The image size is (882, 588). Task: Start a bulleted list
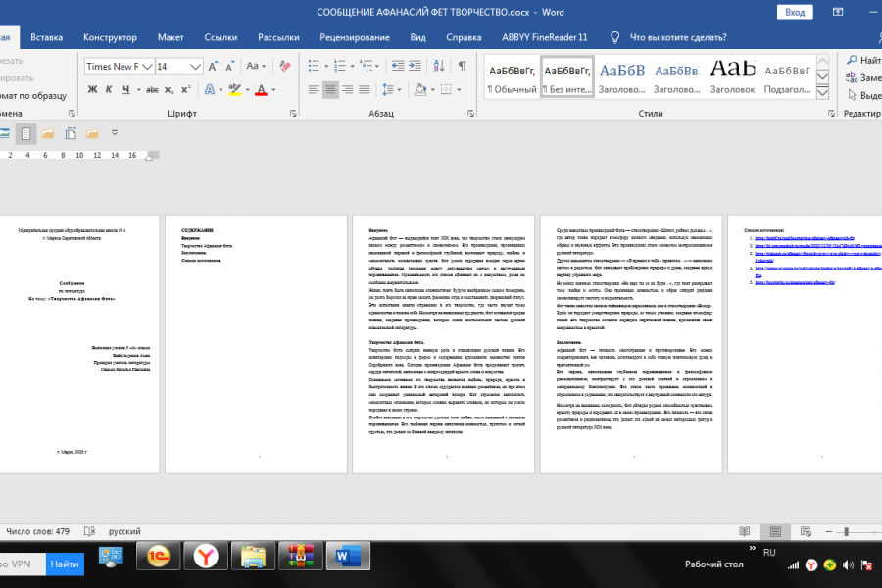coord(314,66)
